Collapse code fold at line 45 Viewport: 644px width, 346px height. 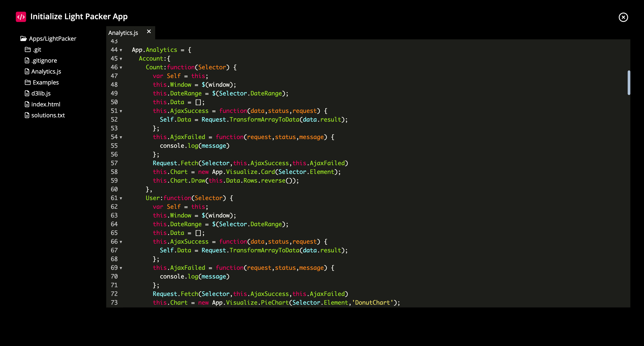pos(121,59)
